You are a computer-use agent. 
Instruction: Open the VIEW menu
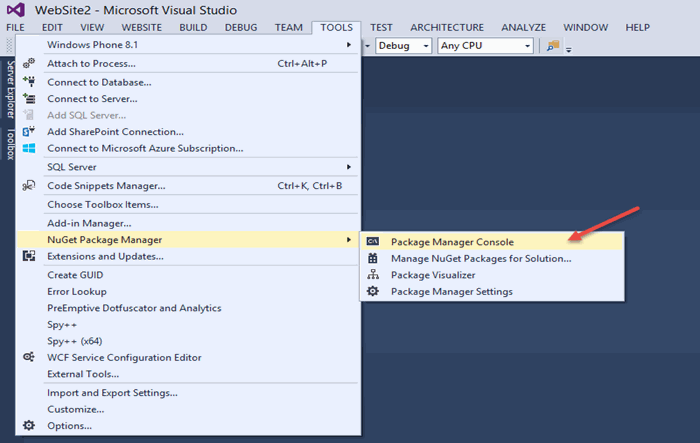92,28
